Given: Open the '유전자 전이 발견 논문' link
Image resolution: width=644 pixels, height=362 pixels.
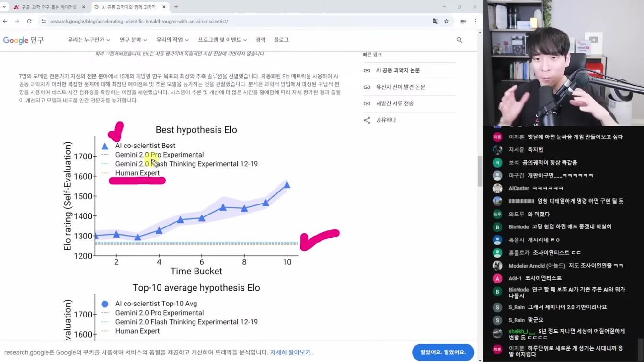Looking at the screenshot, I should pos(401,87).
